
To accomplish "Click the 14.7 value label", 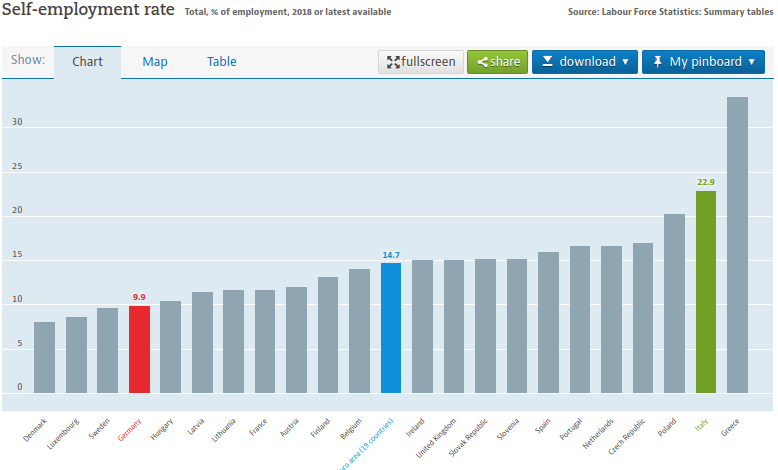I will [x=391, y=255].
